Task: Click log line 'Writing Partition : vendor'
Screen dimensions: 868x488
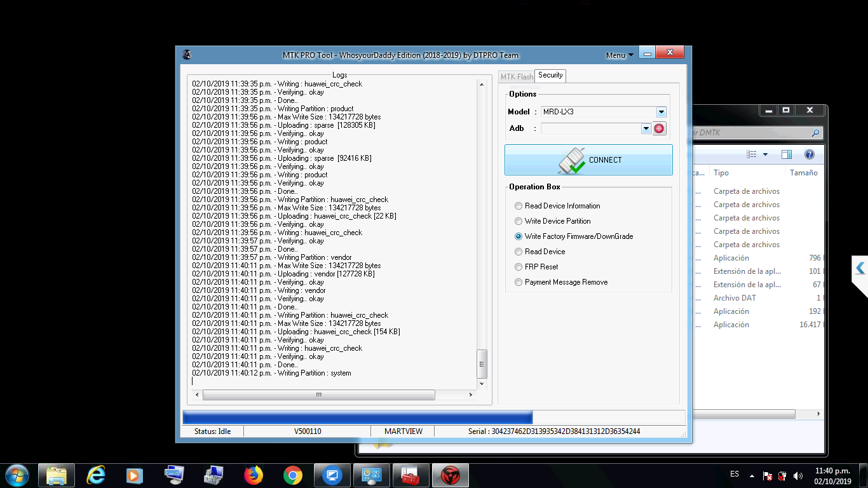Action: (272, 257)
